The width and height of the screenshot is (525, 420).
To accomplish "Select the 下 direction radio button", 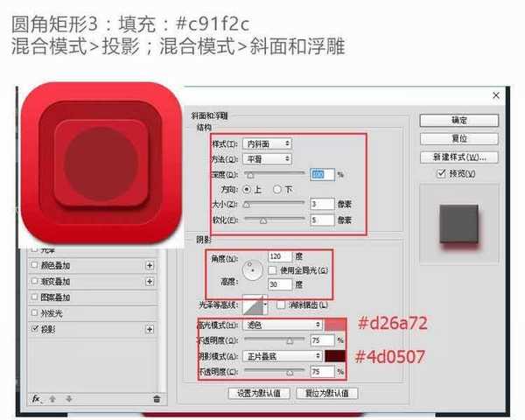I will 277,188.
